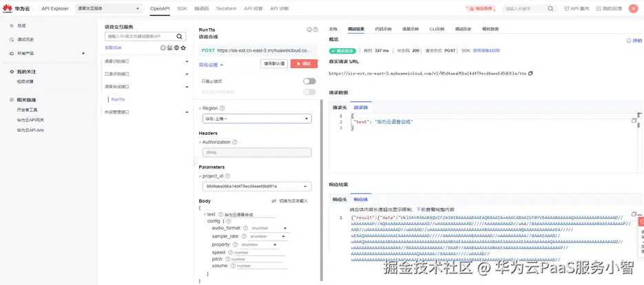Click the help icon beside volume
This screenshot has height=285, width=644.
pyautogui.click(x=233, y=266)
